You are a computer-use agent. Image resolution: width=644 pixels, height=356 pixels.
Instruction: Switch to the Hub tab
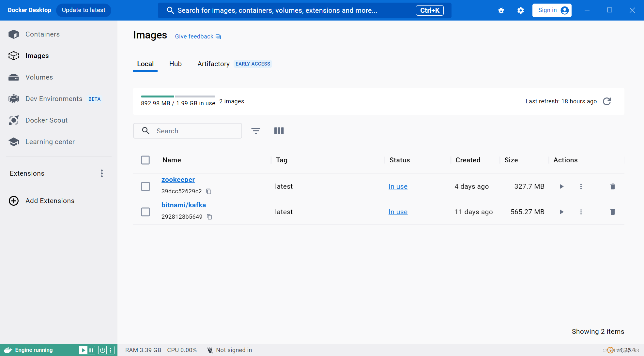click(x=175, y=64)
